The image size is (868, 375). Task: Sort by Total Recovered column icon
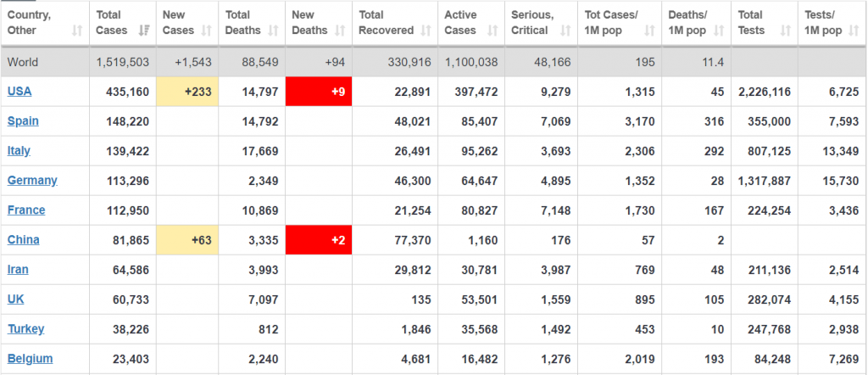coord(426,31)
